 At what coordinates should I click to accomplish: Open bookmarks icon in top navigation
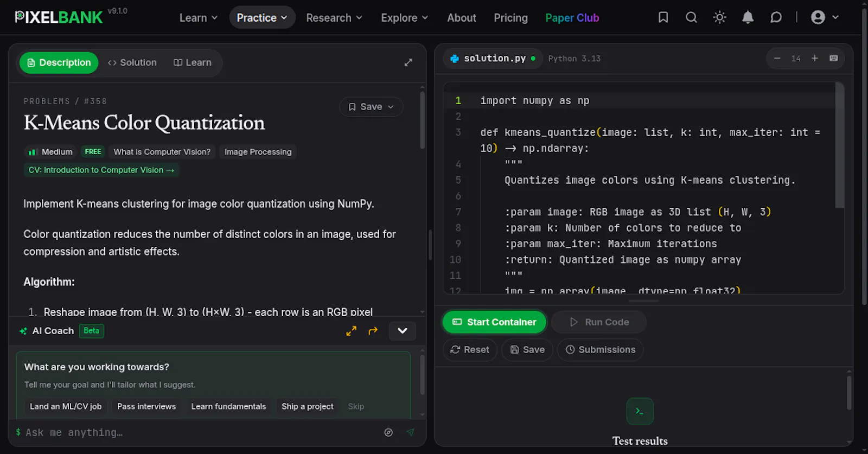663,17
